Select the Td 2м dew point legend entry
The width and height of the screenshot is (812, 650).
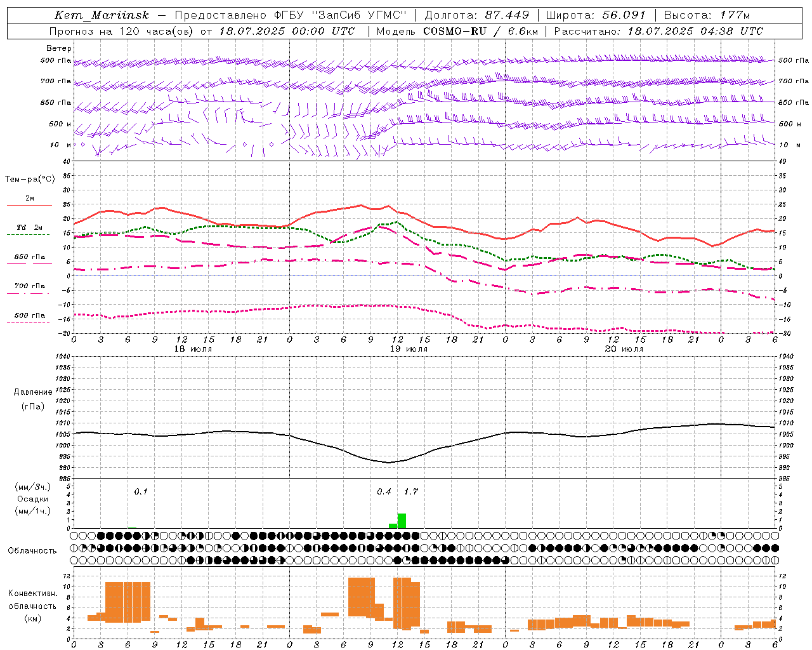[30, 227]
